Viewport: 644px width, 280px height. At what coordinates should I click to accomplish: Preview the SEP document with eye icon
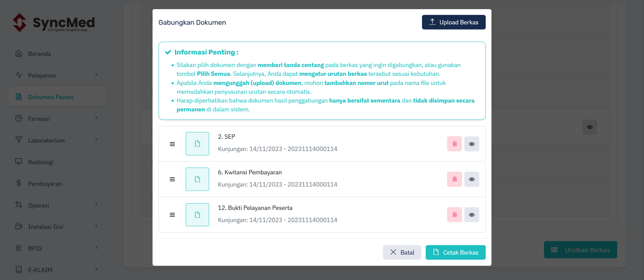(x=471, y=144)
